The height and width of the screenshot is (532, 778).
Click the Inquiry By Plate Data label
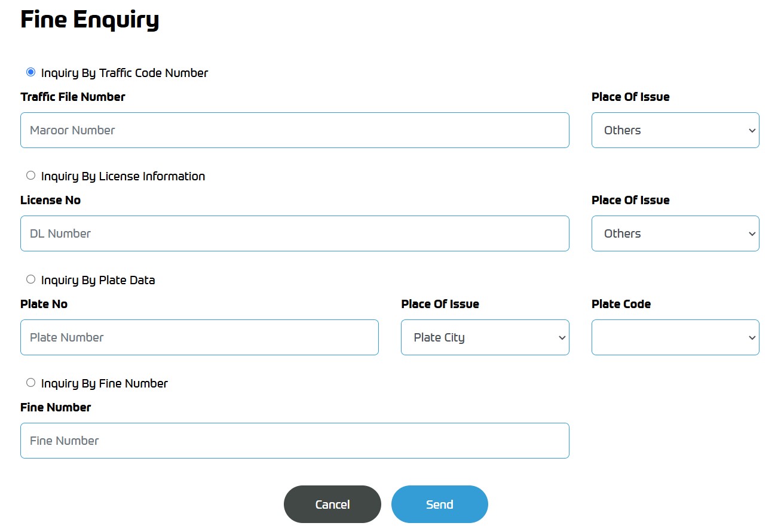pos(98,280)
